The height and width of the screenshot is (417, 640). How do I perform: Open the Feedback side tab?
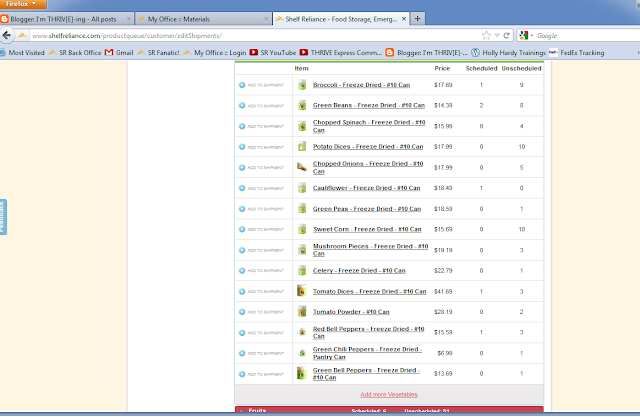pos(3,217)
